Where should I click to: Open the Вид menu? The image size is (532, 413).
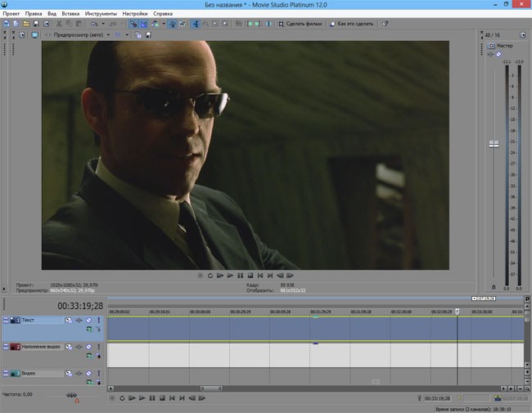click(x=52, y=14)
